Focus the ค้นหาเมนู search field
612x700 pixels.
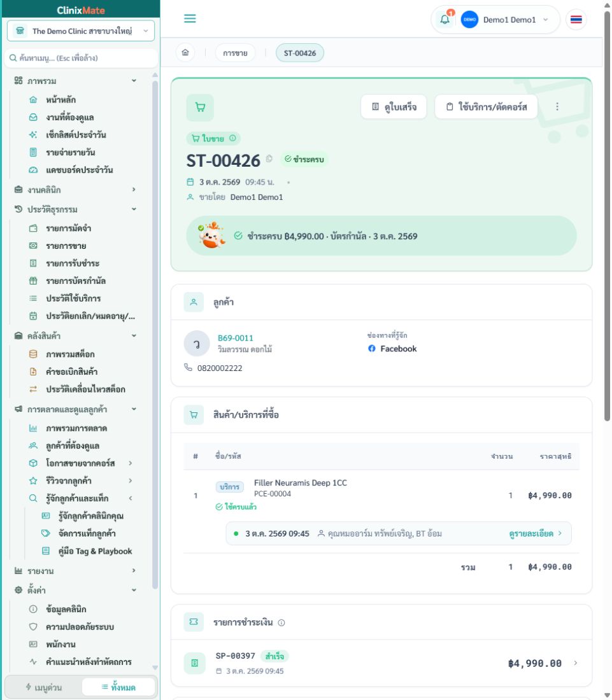click(x=81, y=58)
